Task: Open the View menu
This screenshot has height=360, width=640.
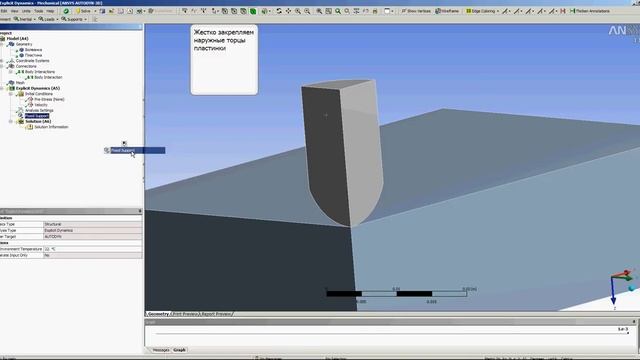Action: (15, 11)
